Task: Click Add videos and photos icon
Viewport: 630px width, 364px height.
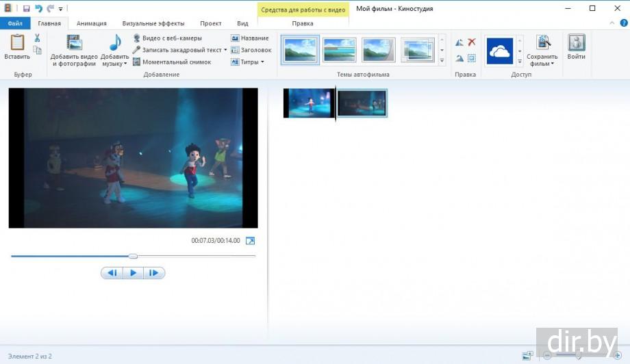Action: tap(74, 42)
